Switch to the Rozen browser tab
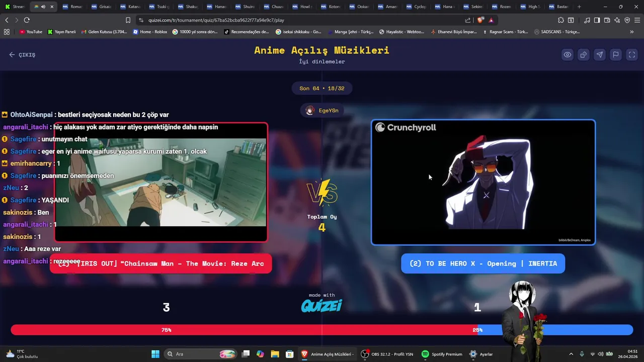 tap(501, 7)
